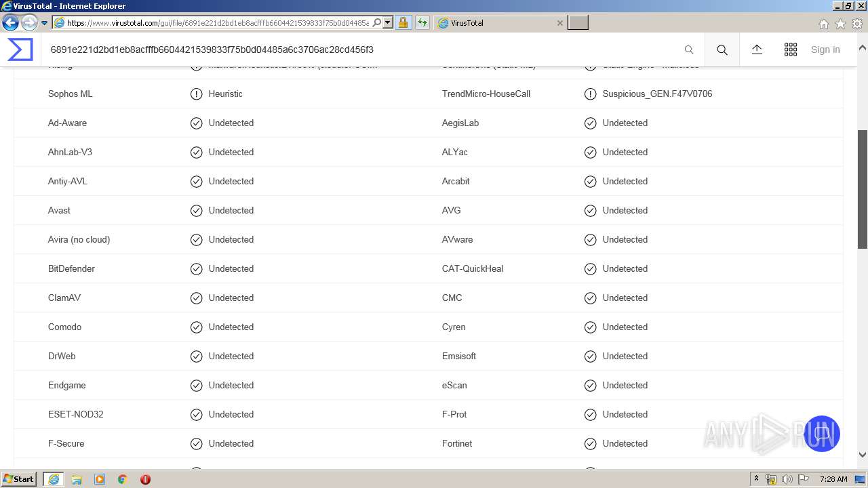This screenshot has width=868, height=488.
Task: Click the Avira (no cloud) engine name
Action: (x=79, y=239)
